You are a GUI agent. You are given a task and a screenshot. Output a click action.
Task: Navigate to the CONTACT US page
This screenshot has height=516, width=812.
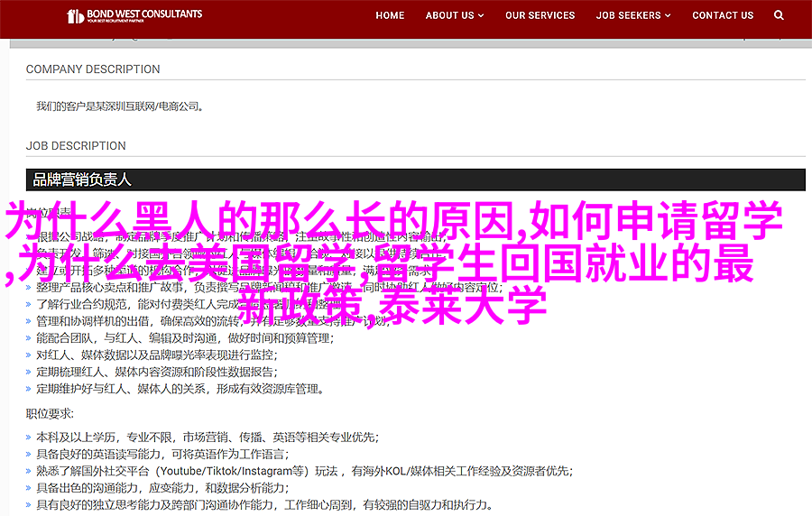pyautogui.click(x=723, y=15)
